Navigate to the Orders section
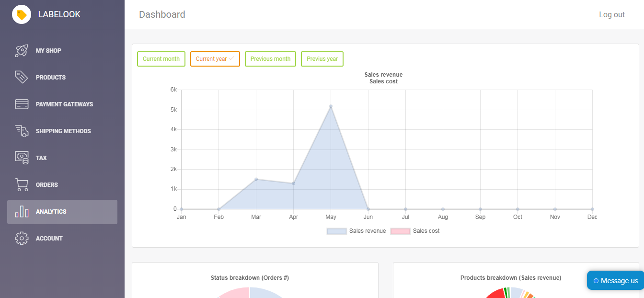Screen dimensions: 644x298 62,184
